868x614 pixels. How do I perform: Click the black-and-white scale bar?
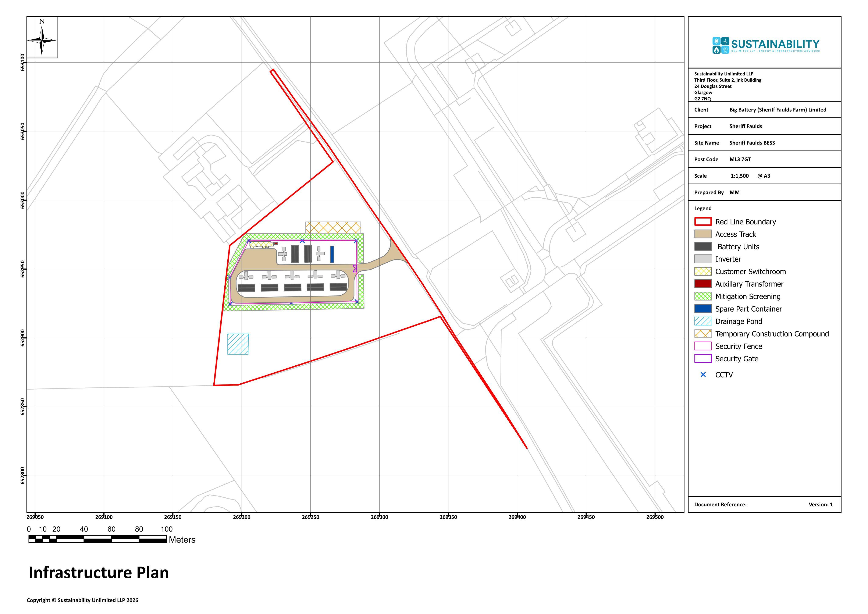point(97,539)
